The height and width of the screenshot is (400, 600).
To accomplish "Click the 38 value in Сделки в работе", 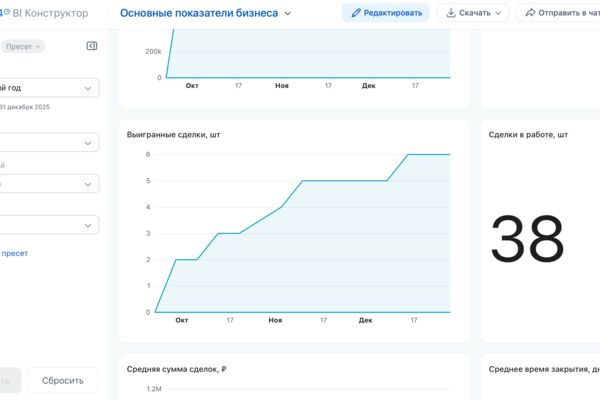I will pyautogui.click(x=527, y=239).
